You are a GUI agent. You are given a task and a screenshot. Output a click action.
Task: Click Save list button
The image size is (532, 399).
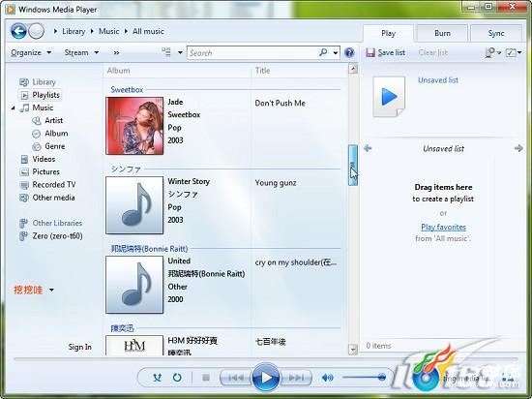pos(386,52)
